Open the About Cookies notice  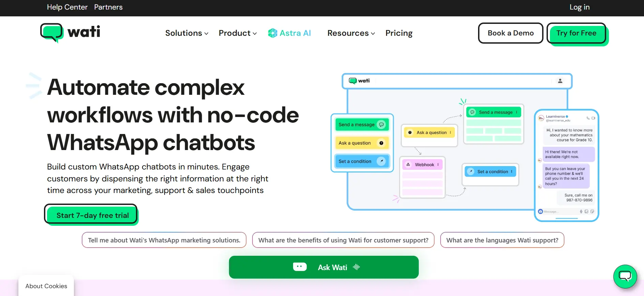[x=46, y=286]
